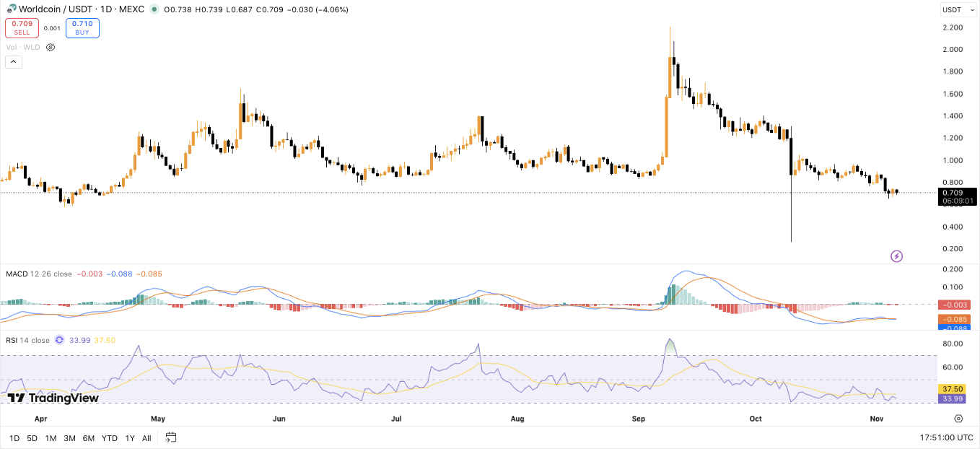Collapse the indicator legend with the chevron
This screenshot has width=980, height=449.
[14, 62]
